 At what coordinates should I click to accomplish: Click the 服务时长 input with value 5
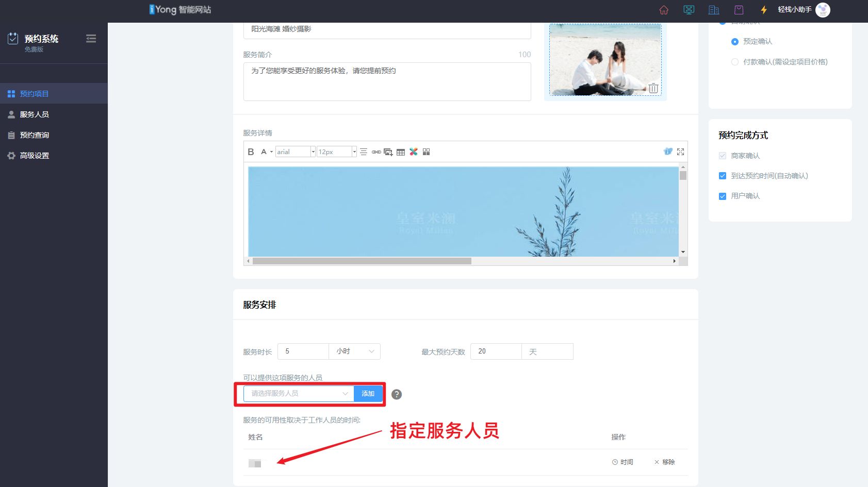(303, 351)
